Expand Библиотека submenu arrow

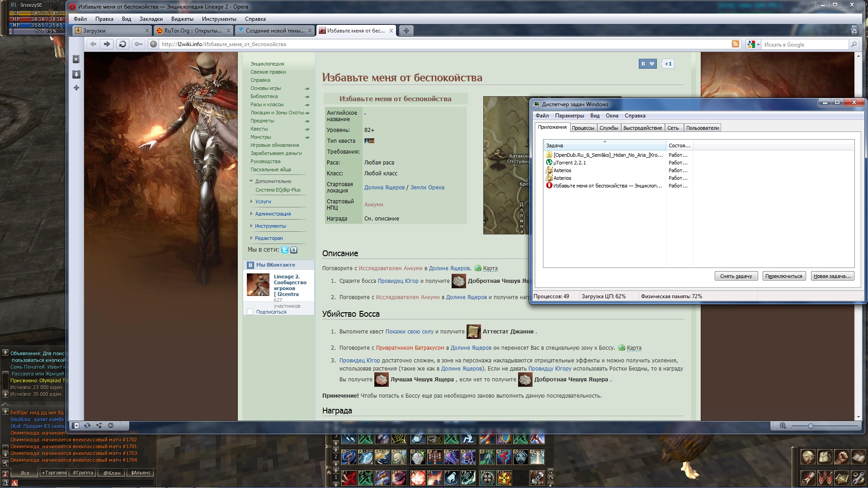[307, 97]
